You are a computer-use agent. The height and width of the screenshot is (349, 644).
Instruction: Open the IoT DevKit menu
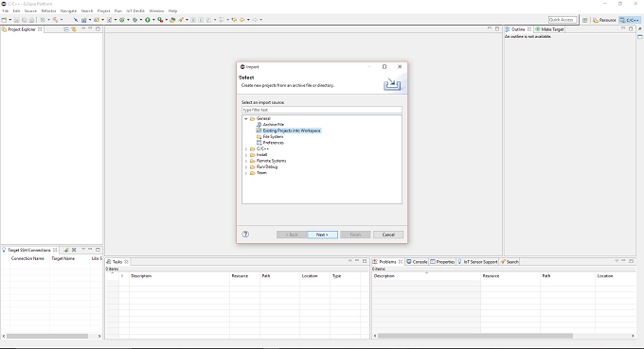(x=135, y=11)
